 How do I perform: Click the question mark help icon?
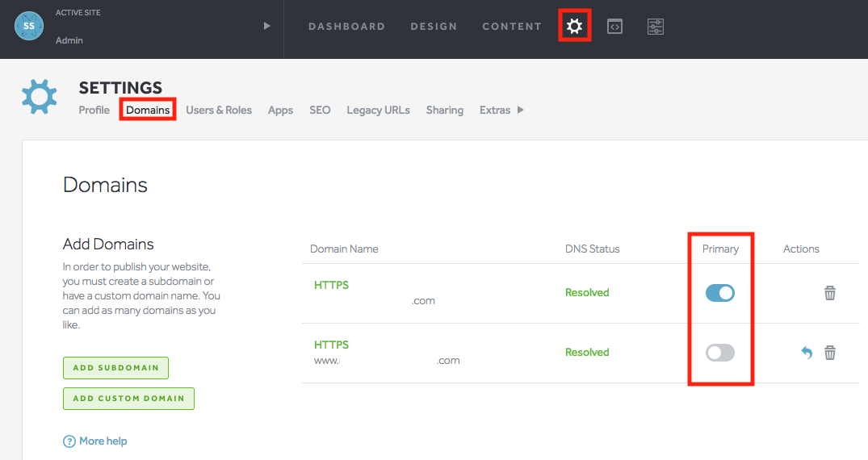pos(69,441)
